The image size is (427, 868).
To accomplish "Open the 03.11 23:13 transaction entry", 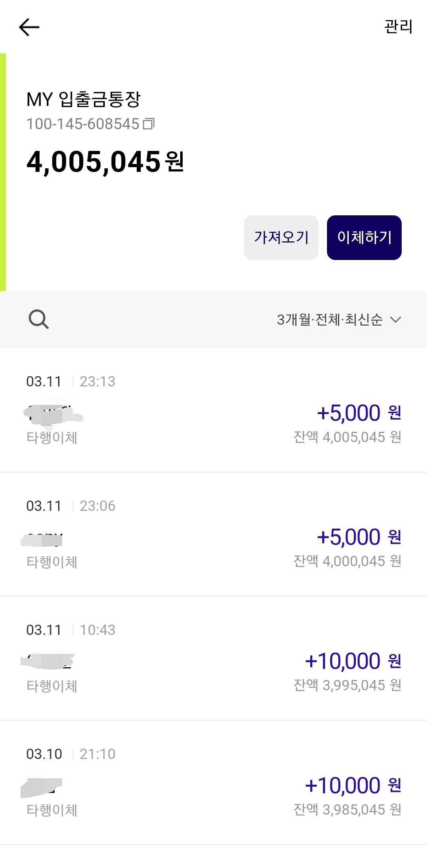I will [x=213, y=410].
